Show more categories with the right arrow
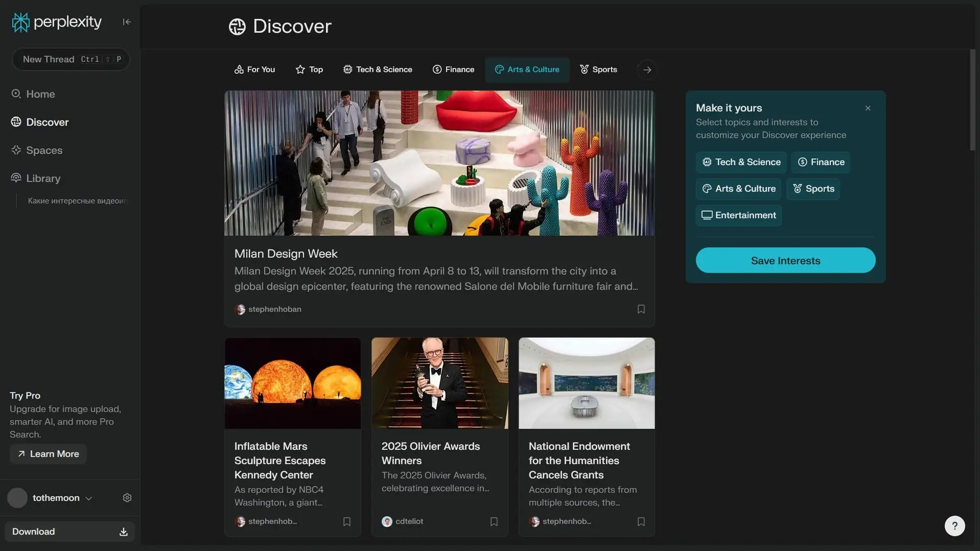This screenshot has width=980, height=551. click(x=647, y=70)
